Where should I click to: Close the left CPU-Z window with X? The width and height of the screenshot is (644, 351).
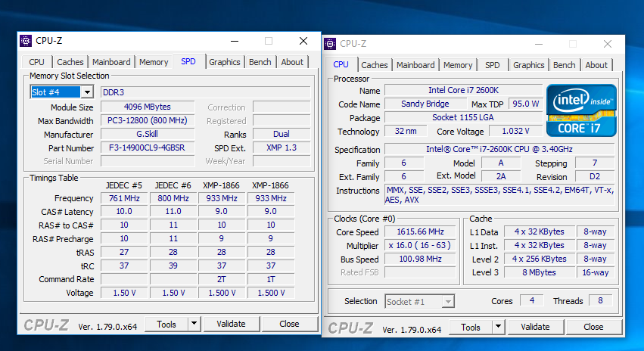pyautogui.click(x=303, y=41)
